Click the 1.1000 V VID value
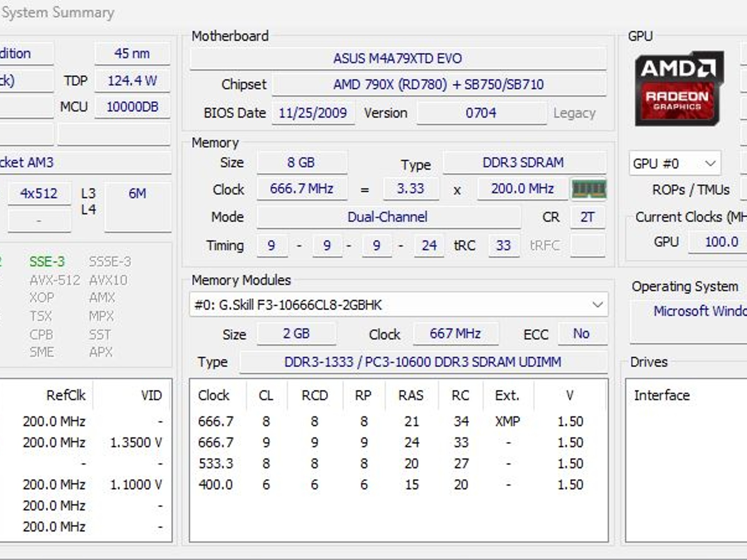Screen dimensions: 747x560 click(x=136, y=485)
